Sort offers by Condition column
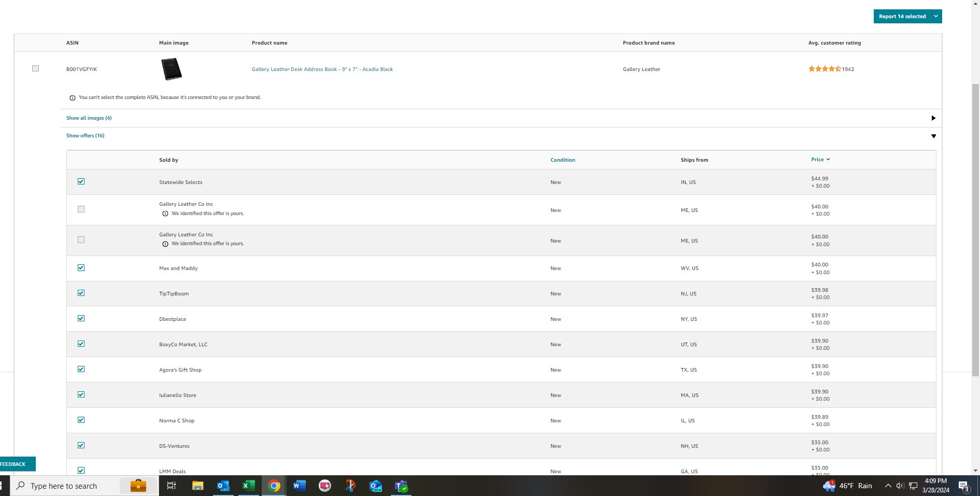The width and height of the screenshot is (980, 496). (x=563, y=160)
